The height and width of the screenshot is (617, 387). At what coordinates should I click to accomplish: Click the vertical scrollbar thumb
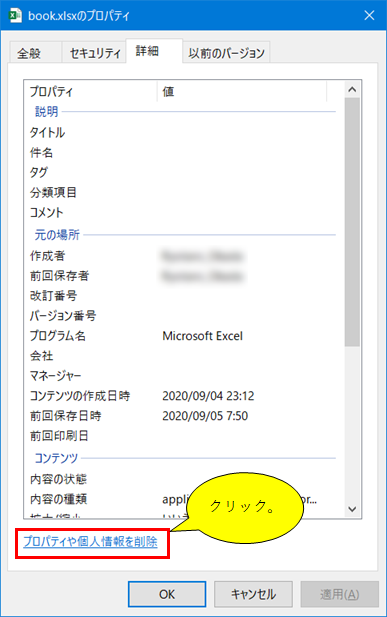pos(352,222)
